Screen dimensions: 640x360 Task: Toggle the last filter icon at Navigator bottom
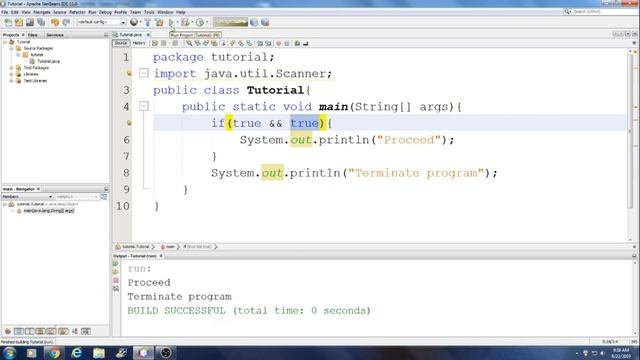86,331
